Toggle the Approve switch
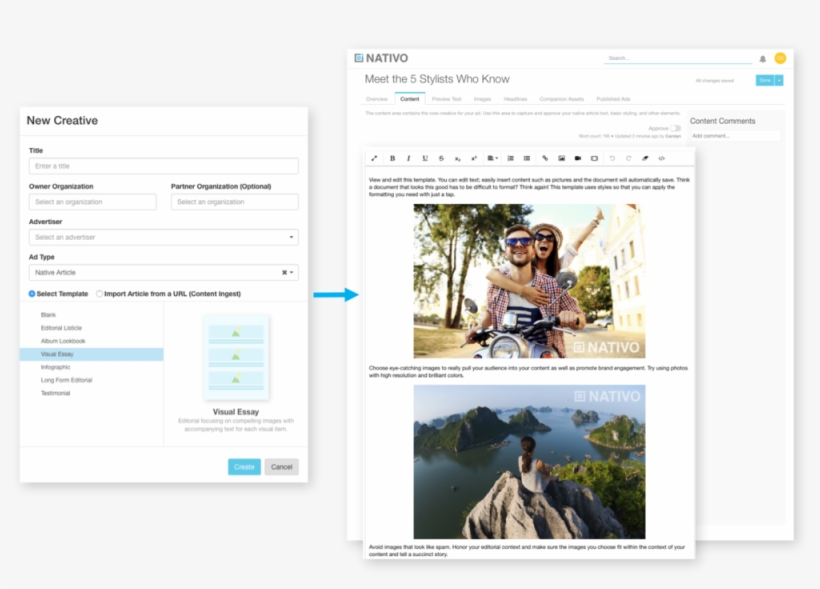Image resolution: width=820 pixels, height=589 pixels. click(x=676, y=128)
